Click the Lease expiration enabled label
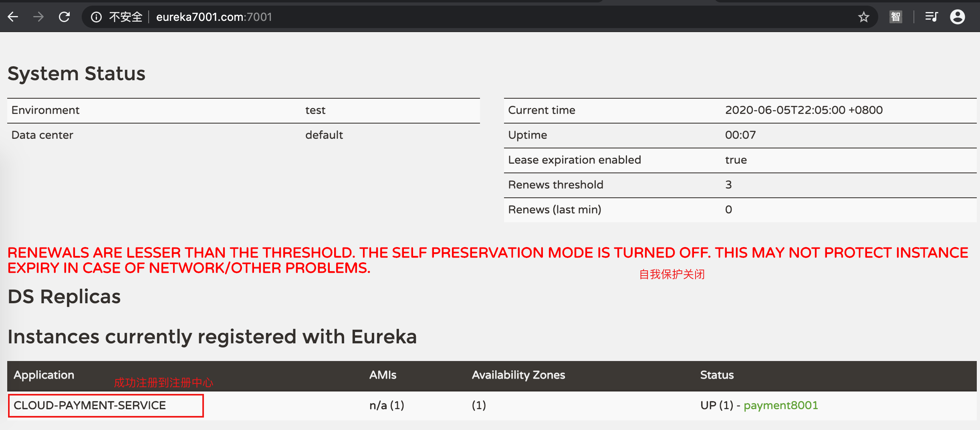Viewport: 980px width, 430px height. [x=575, y=160]
